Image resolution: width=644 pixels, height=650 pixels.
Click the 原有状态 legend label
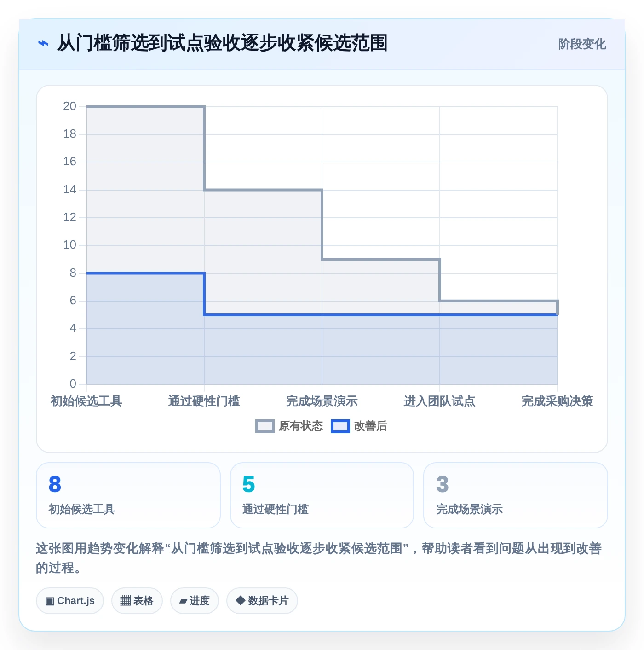click(x=301, y=426)
